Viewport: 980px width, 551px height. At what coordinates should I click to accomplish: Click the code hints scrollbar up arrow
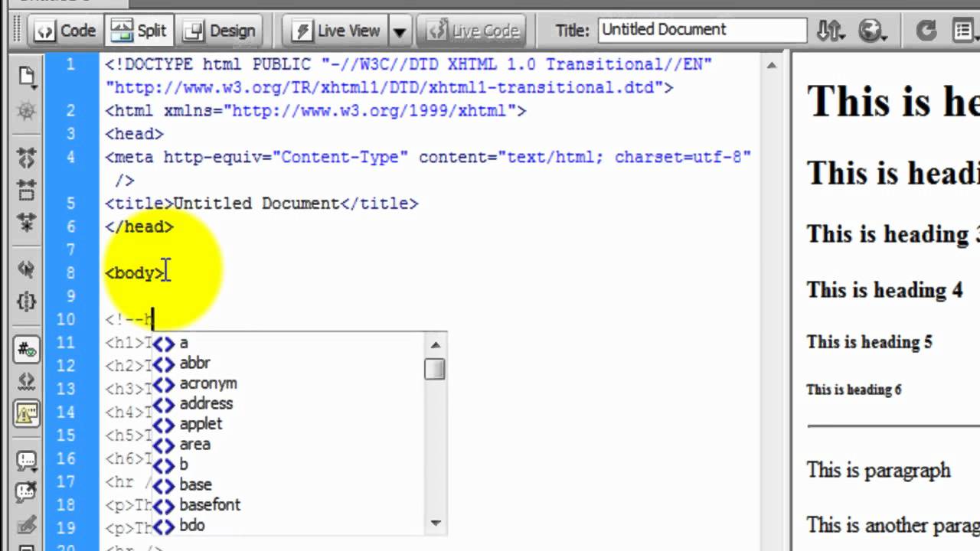(x=435, y=344)
